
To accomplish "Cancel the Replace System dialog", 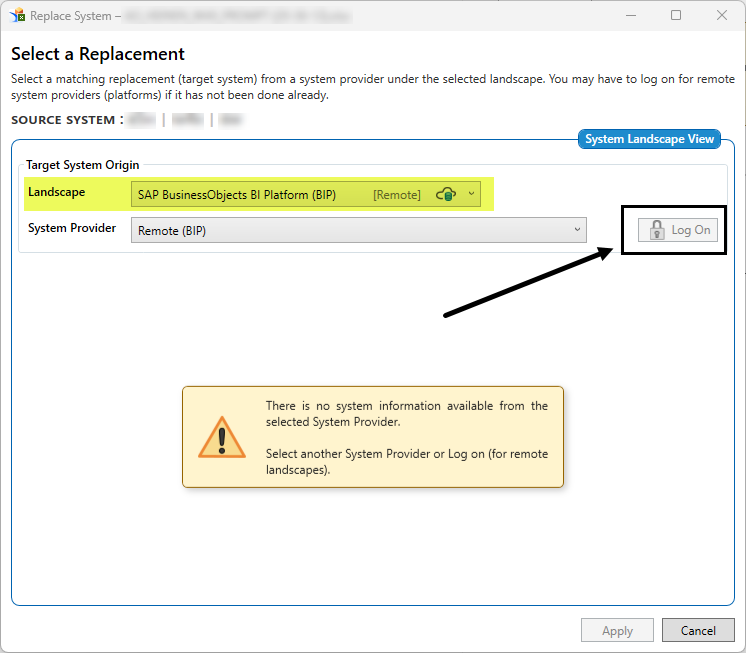I will [698, 631].
